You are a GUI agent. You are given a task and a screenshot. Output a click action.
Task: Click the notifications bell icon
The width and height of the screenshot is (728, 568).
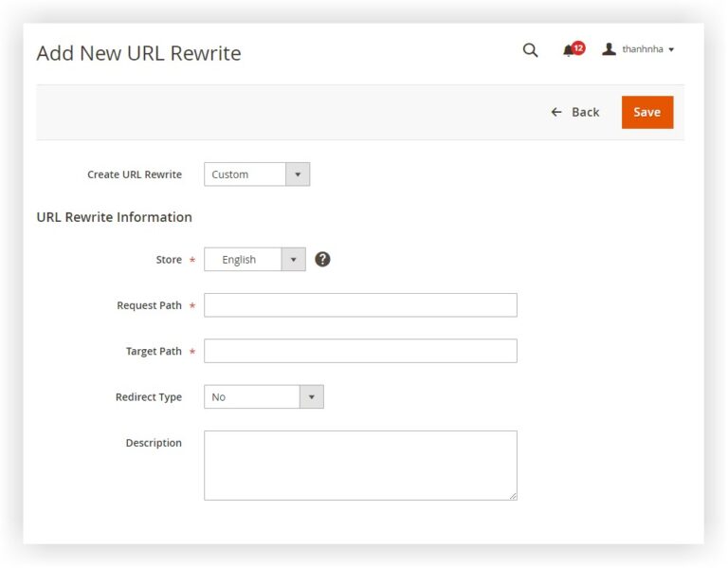click(x=568, y=51)
